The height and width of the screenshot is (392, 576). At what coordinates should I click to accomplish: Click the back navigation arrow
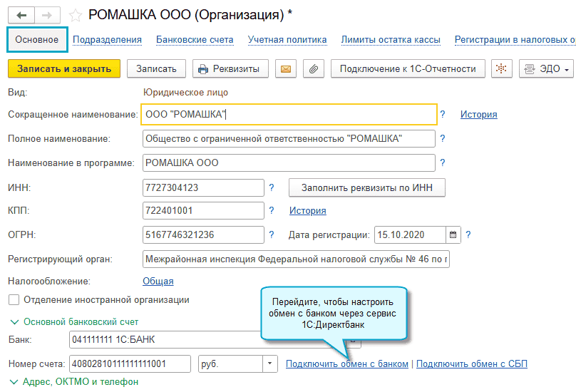pos(21,14)
